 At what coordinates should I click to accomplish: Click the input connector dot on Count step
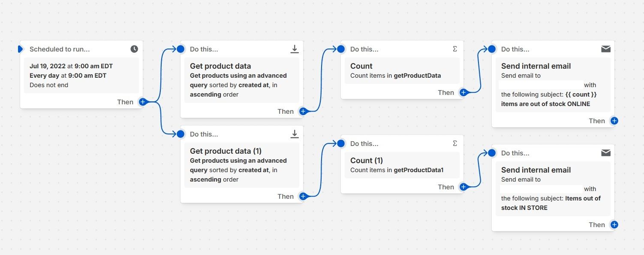click(341, 49)
